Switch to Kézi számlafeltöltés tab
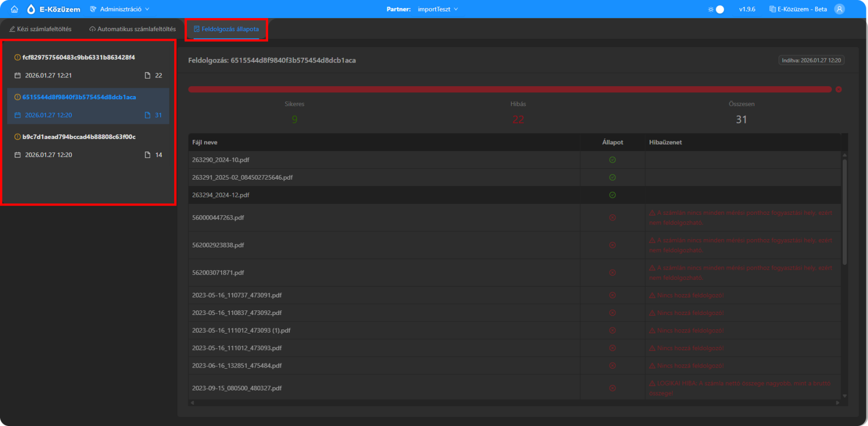Screen dimensions: 868x426 [40, 29]
